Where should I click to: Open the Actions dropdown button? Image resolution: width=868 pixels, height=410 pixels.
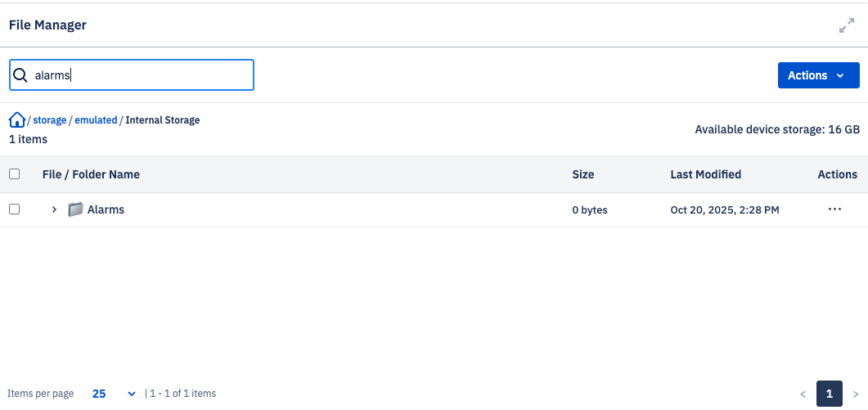click(818, 75)
